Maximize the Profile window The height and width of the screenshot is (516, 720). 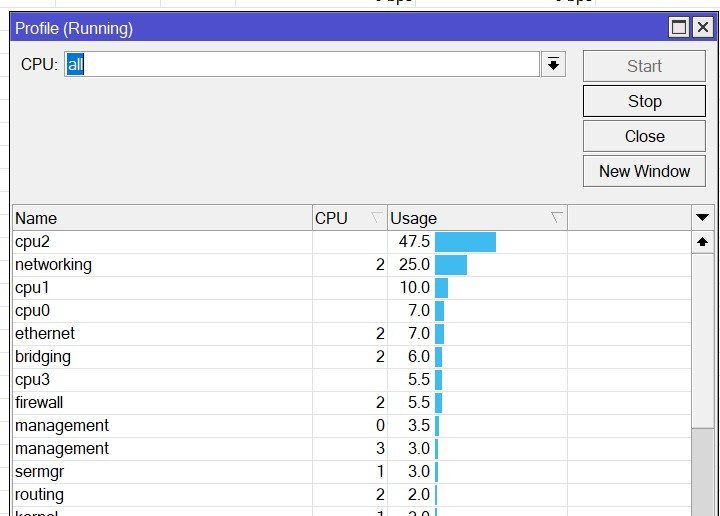679,28
